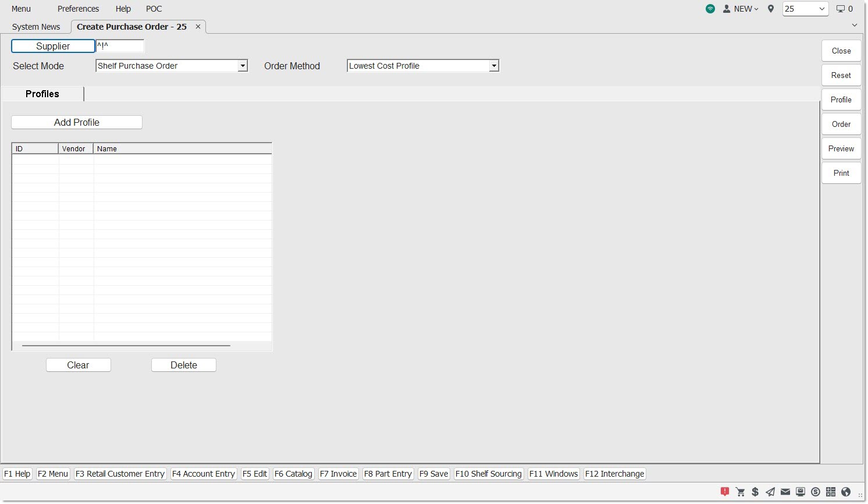868x504 pixels.
Task: Click the paper plane send icon
Action: click(770, 492)
